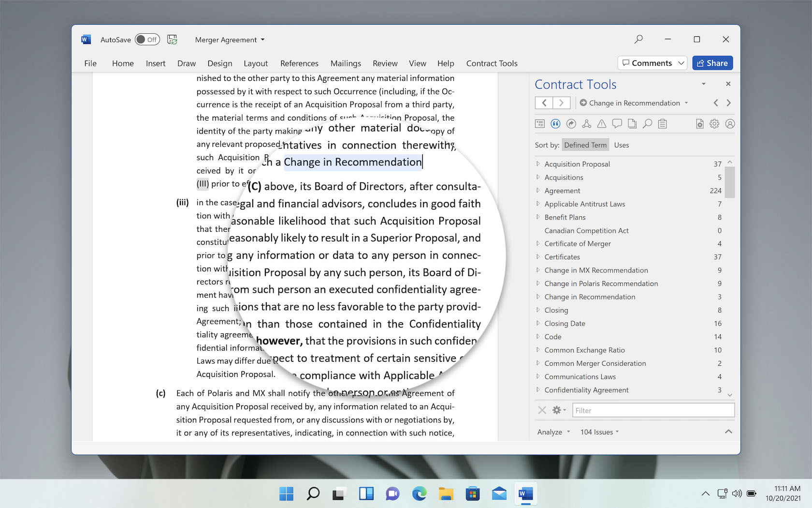Switch to the Mailings tab

click(x=346, y=63)
